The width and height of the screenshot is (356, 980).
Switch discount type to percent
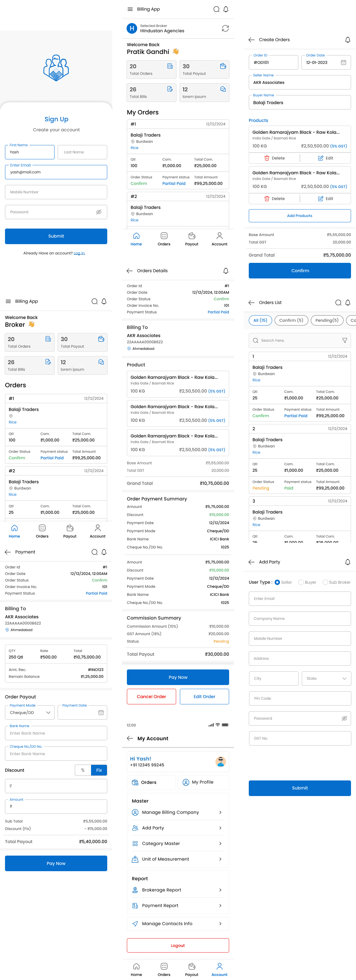[x=83, y=770]
